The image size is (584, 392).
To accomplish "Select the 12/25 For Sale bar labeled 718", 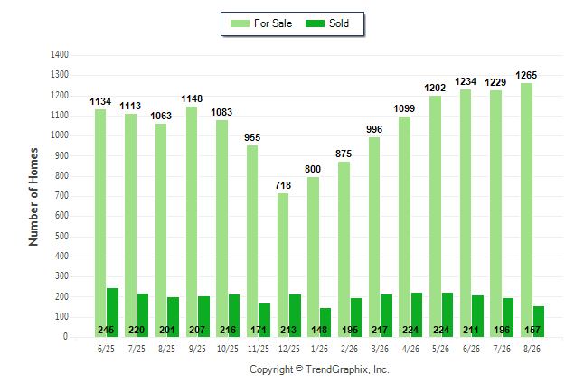I will tap(283, 265).
